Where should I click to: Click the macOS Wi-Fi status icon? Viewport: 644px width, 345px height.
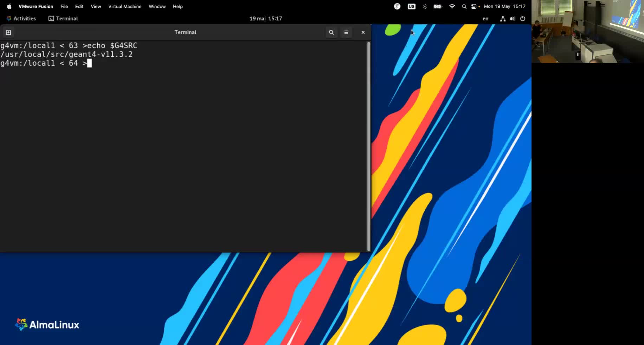coord(452,6)
